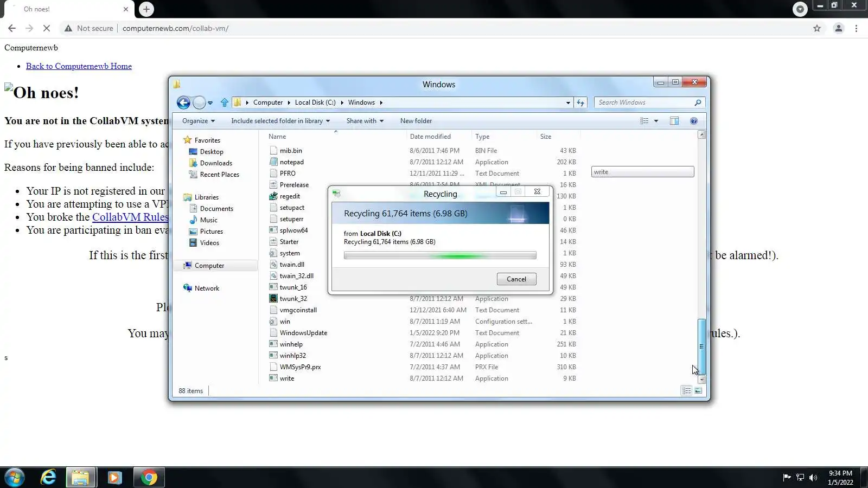Viewport: 868px width, 488px height.
Task: Open the Chrome three-dot menu
Action: coord(857,28)
